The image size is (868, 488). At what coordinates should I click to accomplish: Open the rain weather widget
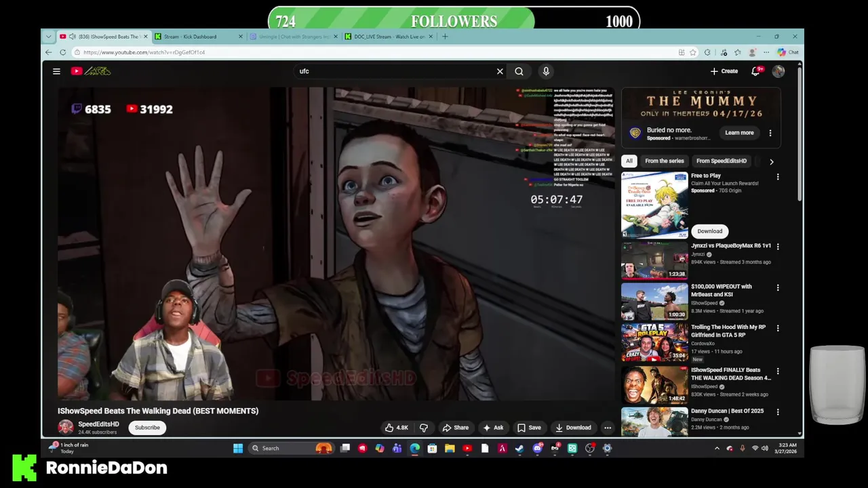tap(69, 448)
